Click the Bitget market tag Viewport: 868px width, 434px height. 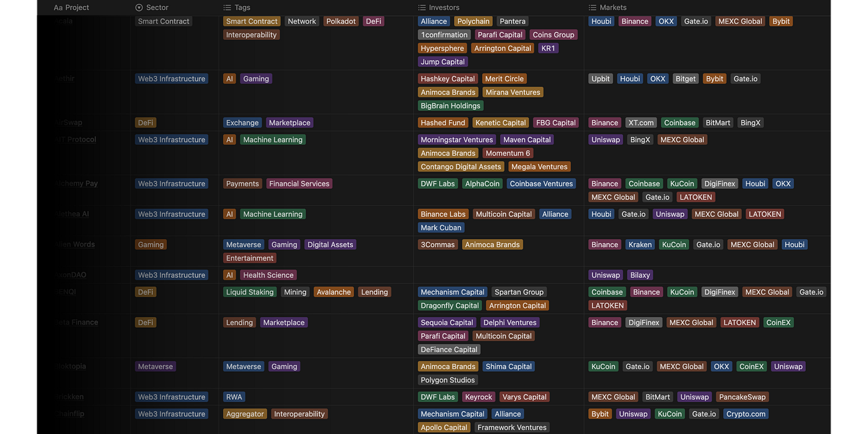click(686, 79)
